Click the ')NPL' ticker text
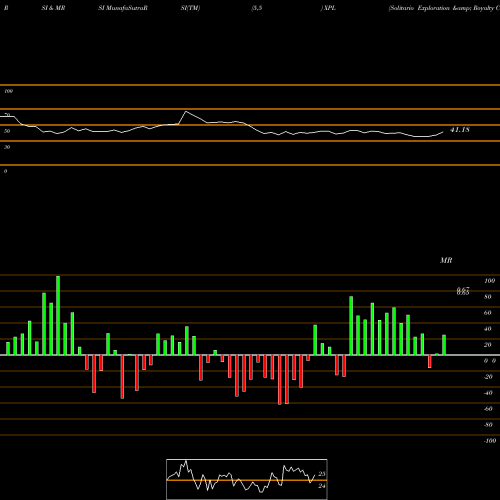 [x=328, y=8]
